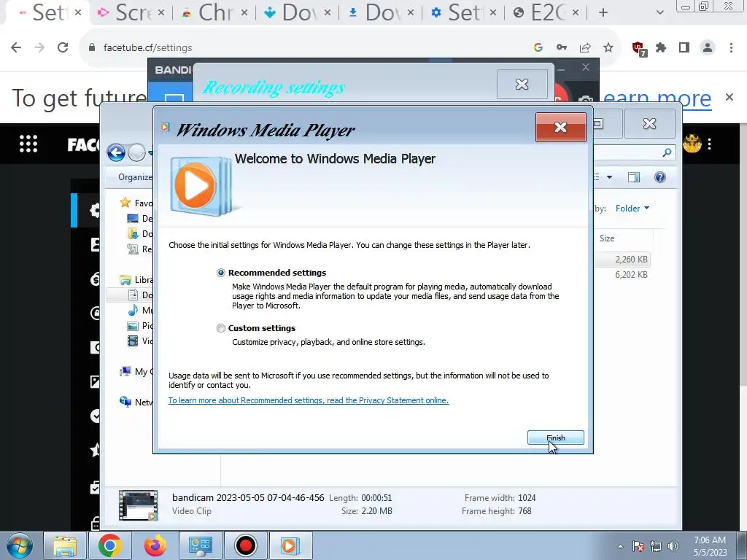Click the share page icon

(585, 47)
